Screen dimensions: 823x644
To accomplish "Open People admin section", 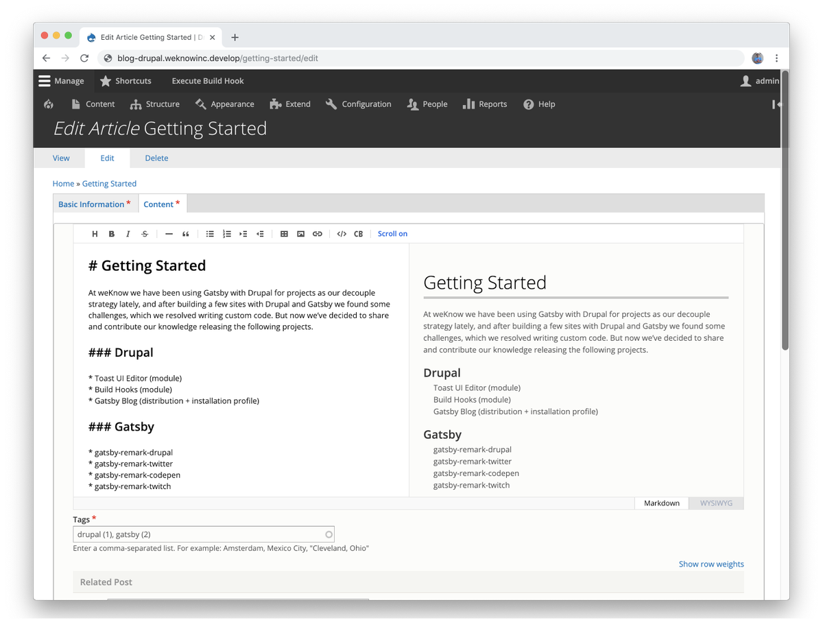I will pos(427,104).
